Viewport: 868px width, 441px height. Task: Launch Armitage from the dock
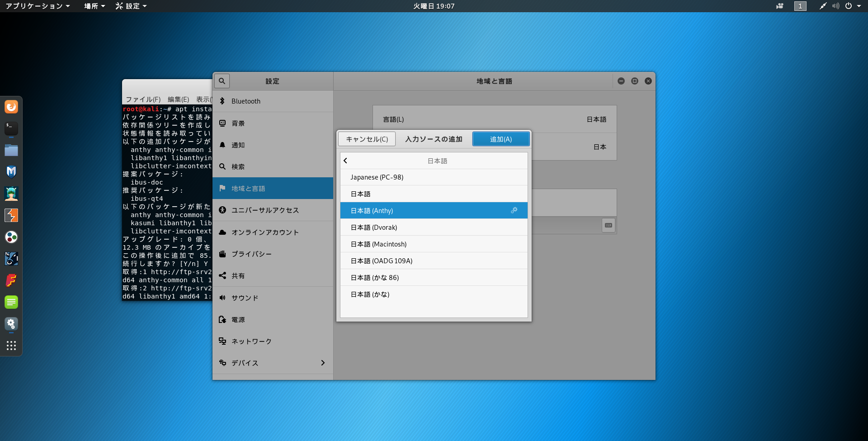click(11, 194)
